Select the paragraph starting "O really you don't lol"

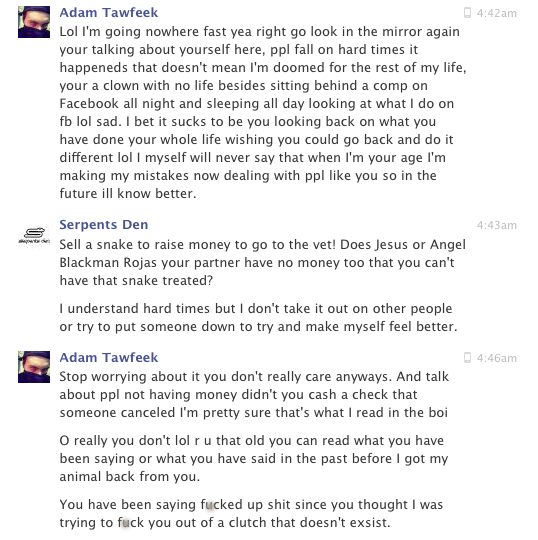coord(254,459)
